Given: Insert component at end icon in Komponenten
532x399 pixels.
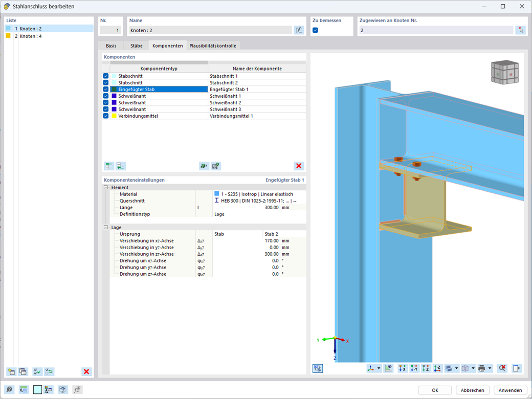Looking at the screenshot, I should coord(121,166).
